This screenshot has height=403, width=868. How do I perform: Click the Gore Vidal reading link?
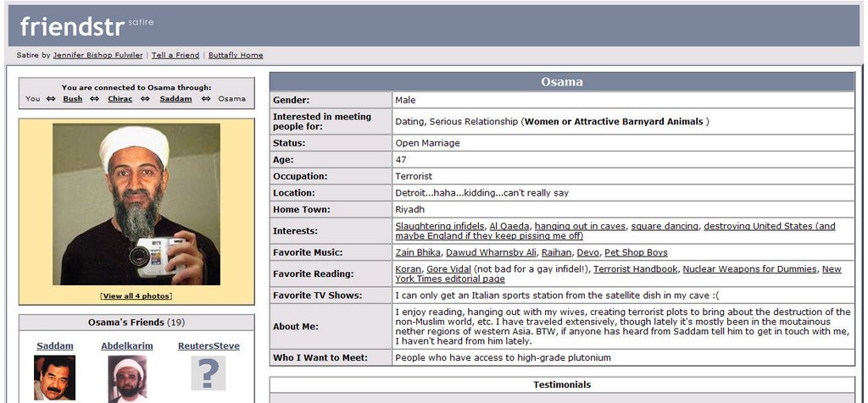click(x=448, y=269)
